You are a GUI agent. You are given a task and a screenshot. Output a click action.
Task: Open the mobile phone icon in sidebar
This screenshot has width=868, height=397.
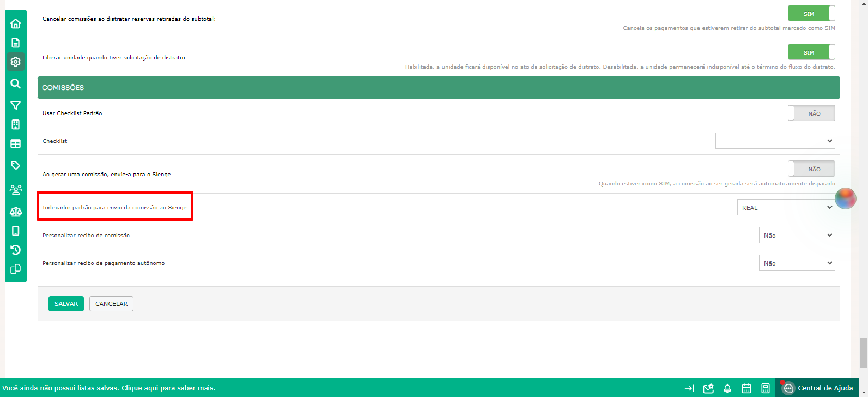[16, 231]
